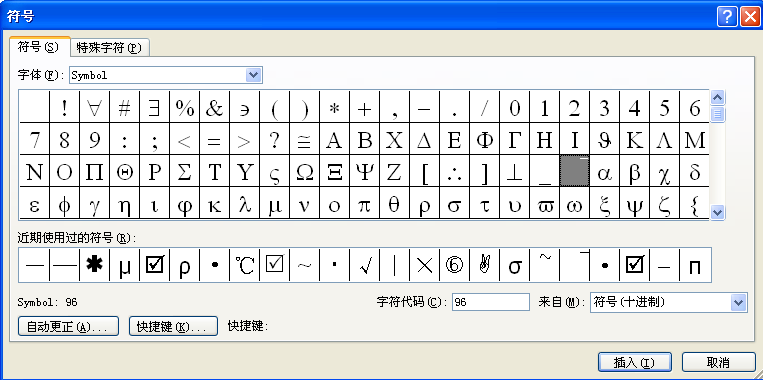Pick the Sigma Σ symbol cell
The height and width of the screenshot is (380, 763).
[184, 172]
